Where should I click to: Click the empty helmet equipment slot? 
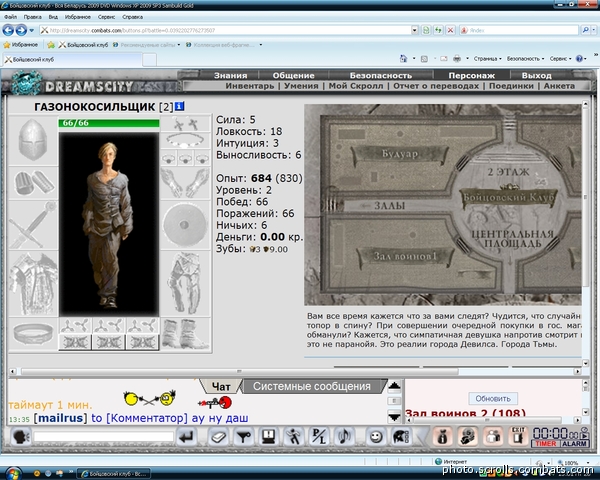tap(33, 140)
